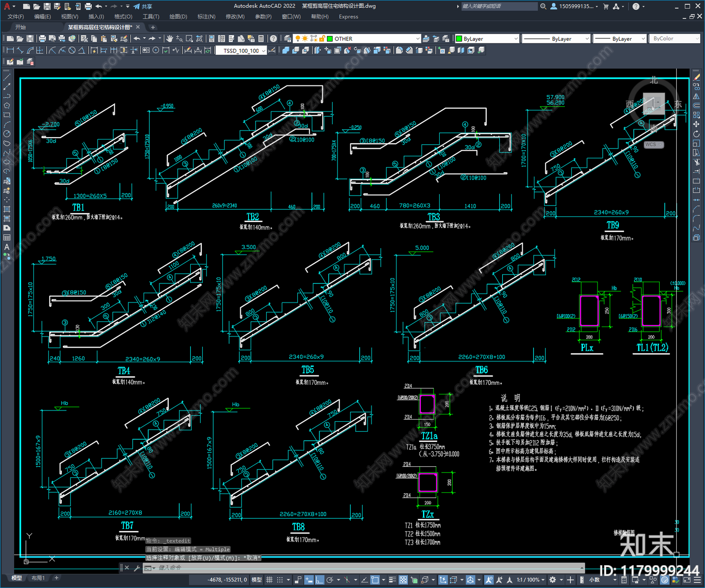705x588 pixels.
Task: Toggle object snap in status bar
Action: [375, 580]
